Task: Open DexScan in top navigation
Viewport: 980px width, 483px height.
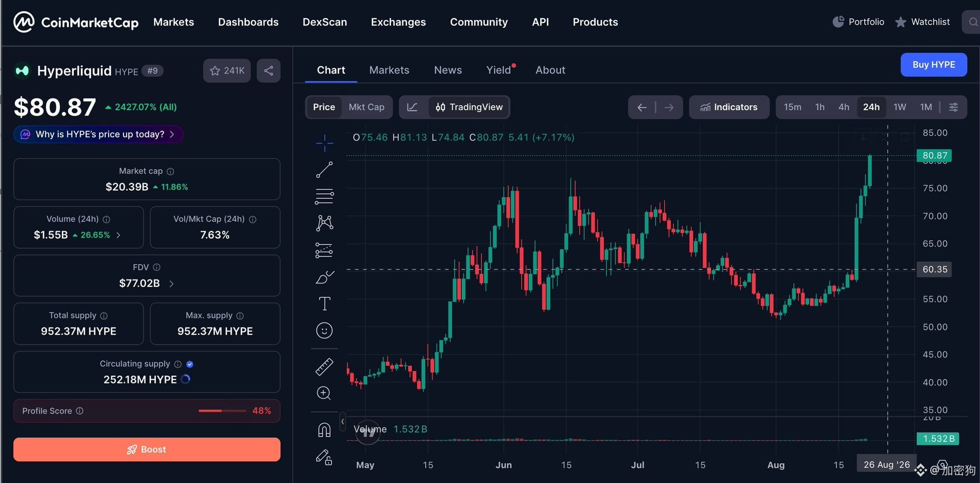Action: tap(325, 22)
